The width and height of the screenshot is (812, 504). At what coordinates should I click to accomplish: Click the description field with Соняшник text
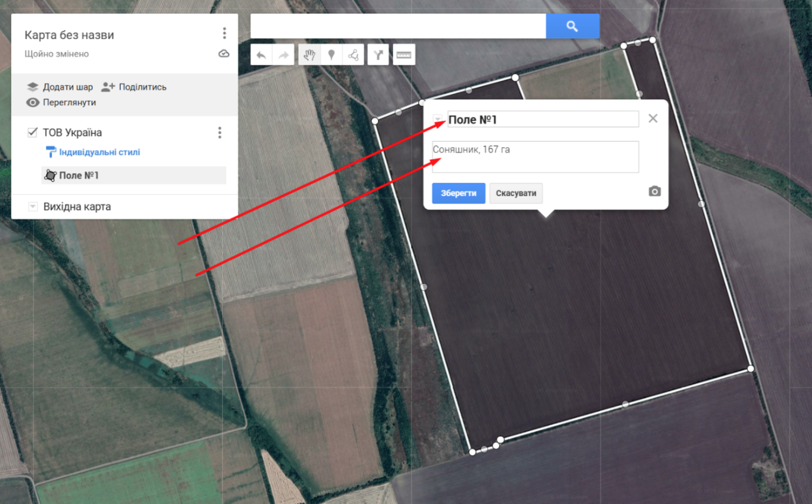coord(535,157)
